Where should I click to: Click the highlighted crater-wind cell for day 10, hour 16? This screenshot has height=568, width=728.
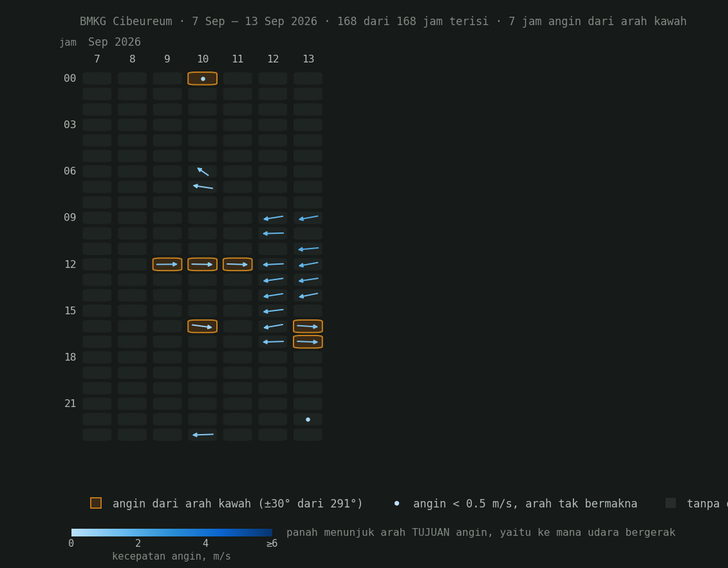(x=202, y=327)
